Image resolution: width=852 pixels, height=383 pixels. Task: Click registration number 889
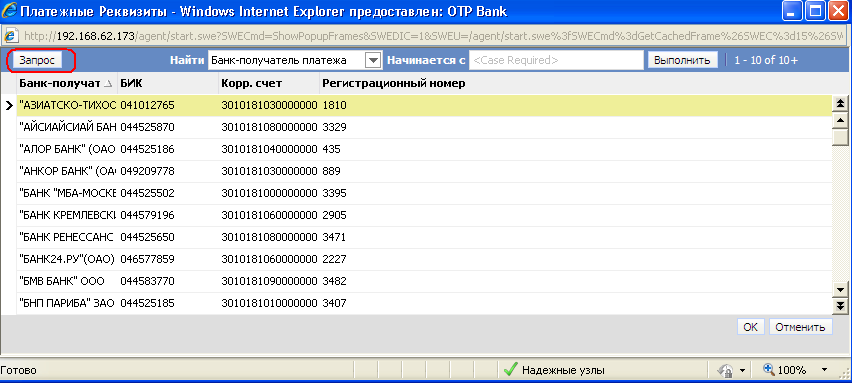(331, 171)
